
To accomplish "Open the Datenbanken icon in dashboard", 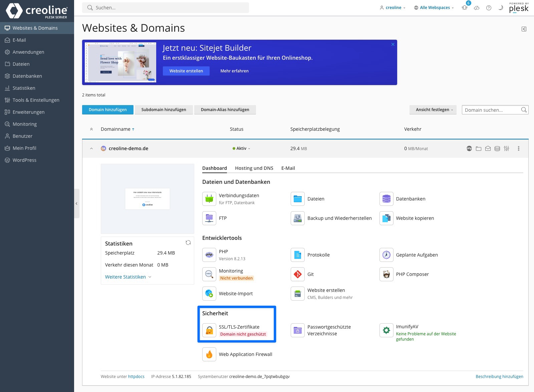I will (x=386, y=199).
